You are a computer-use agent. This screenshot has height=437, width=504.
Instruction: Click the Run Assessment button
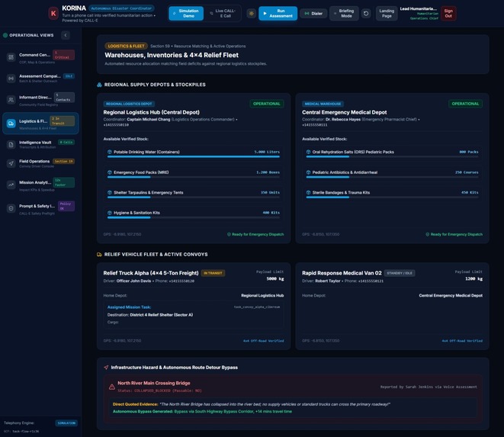coord(278,14)
